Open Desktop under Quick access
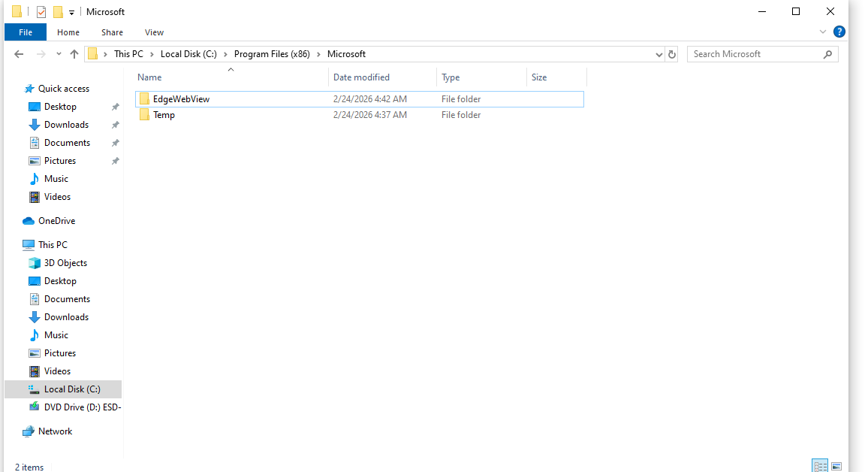 click(60, 107)
